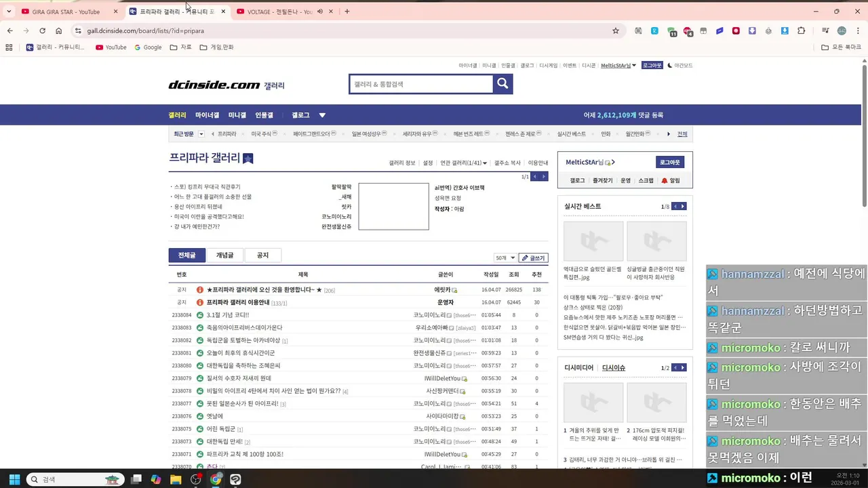Bookmark this page with the star icon

[x=616, y=30]
